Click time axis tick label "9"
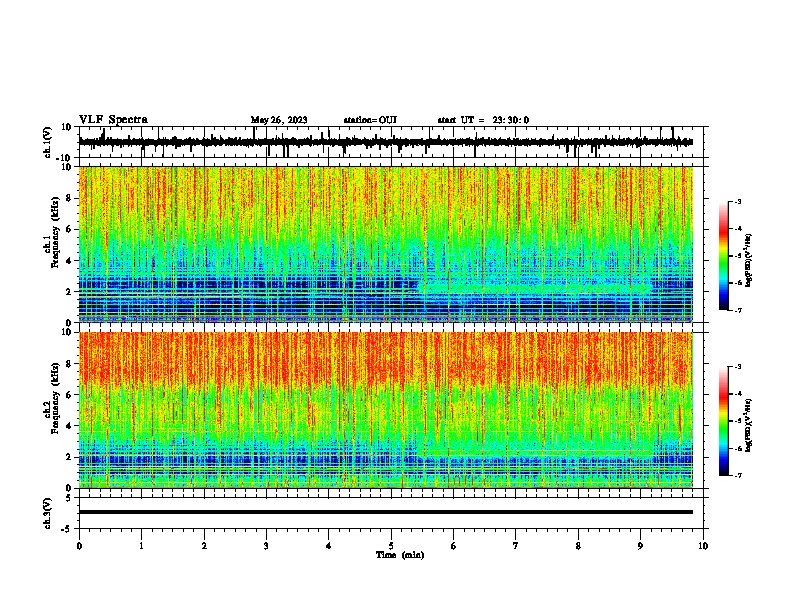Image resolution: width=792 pixels, height=612 pixels. click(x=640, y=546)
